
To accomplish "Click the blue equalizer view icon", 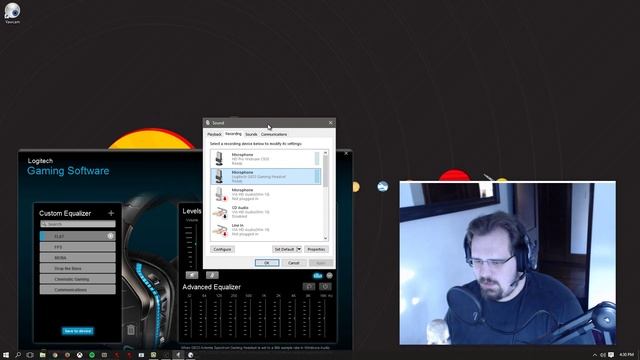I will click(x=318, y=276).
